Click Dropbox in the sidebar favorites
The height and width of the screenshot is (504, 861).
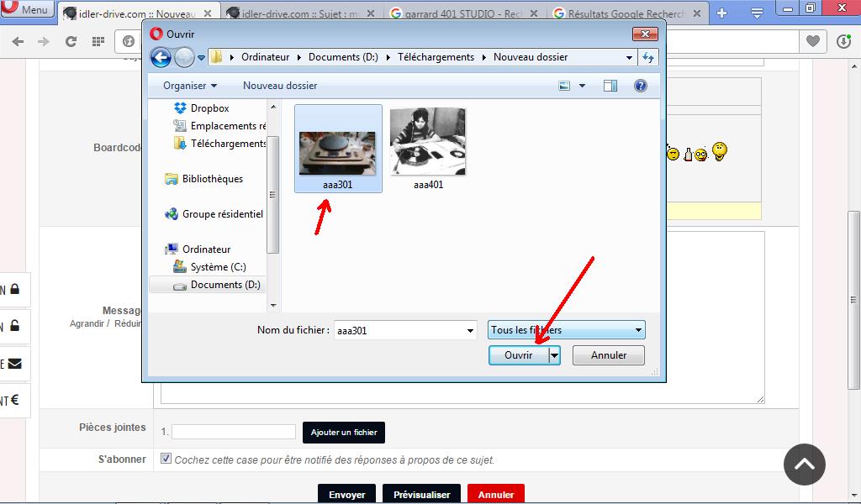click(209, 108)
